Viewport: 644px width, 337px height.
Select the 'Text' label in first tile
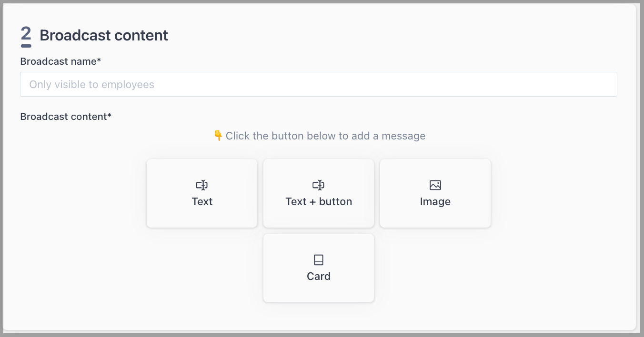pyautogui.click(x=202, y=201)
